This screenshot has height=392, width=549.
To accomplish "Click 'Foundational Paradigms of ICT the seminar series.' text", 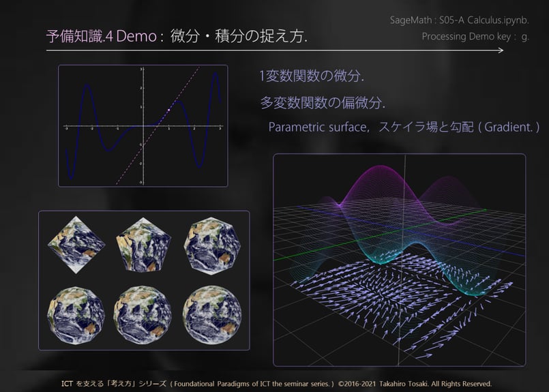I will click(252, 384).
